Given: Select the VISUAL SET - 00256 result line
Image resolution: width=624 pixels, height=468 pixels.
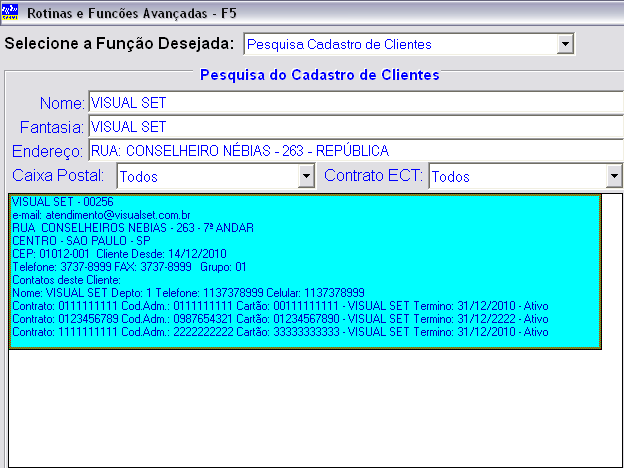Looking at the screenshot, I should point(63,202).
